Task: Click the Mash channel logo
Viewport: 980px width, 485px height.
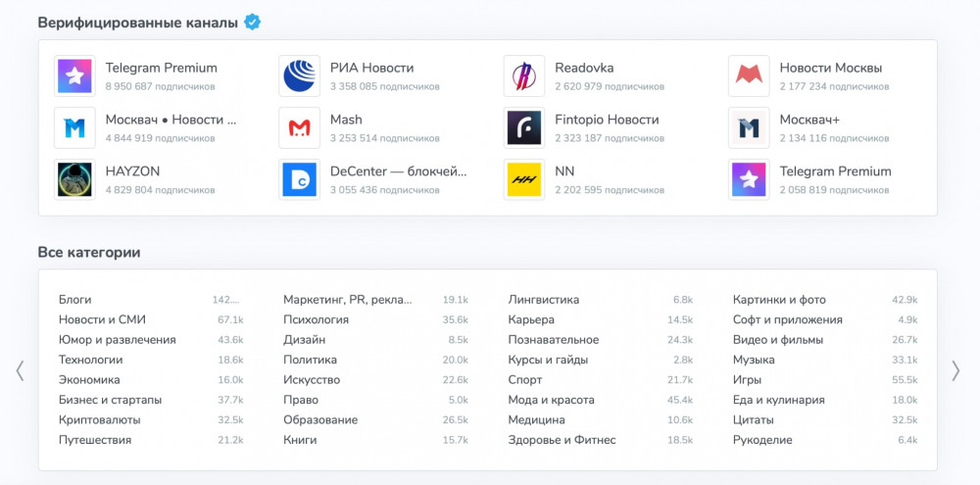Action: (x=299, y=127)
